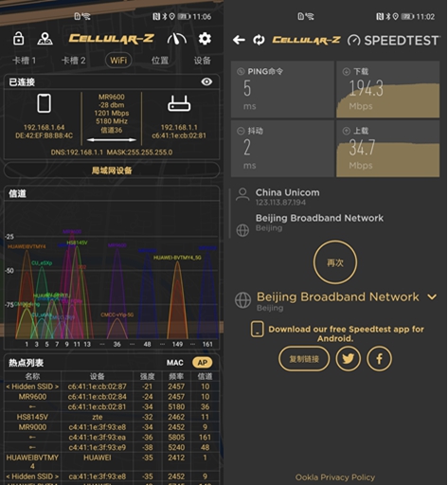
Task: Select HUAWEIBVTMY 4 hotspot row
Action: pyautogui.click(x=112, y=461)
